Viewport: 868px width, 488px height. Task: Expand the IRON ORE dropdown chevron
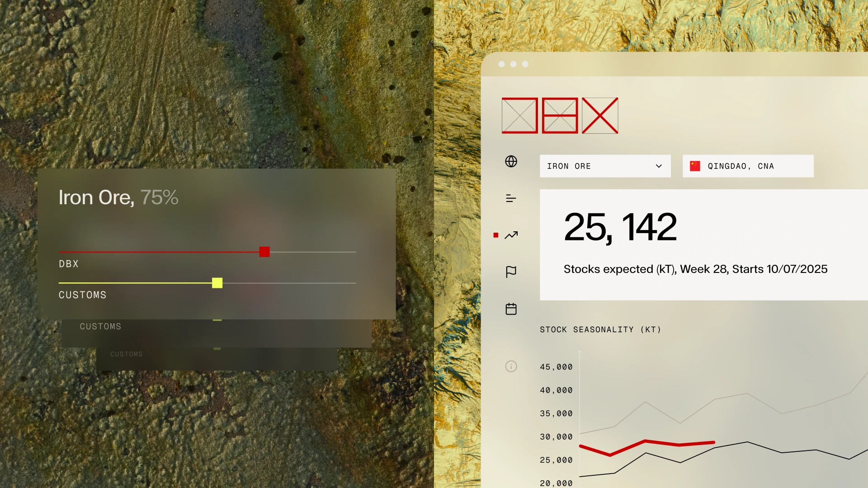pos(659,166)
